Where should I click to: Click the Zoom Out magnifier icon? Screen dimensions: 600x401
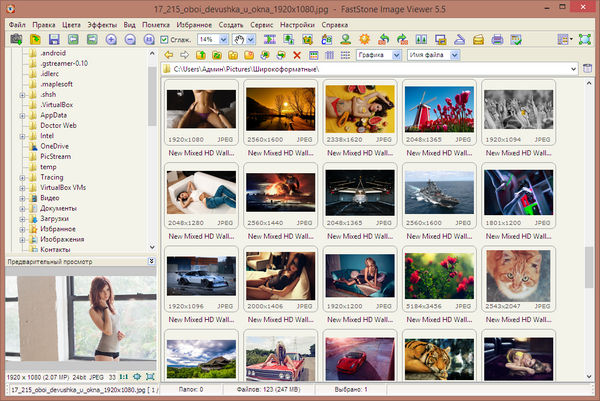coord(131,39)
